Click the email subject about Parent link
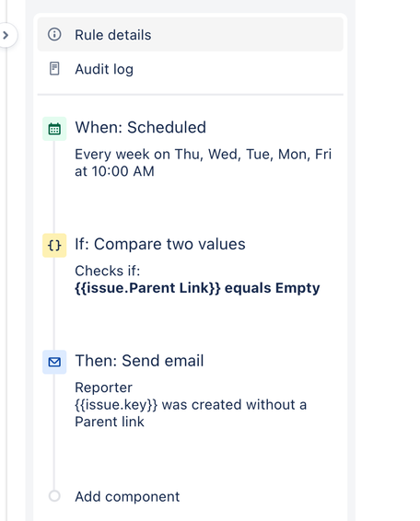Screen dimensions: 420x521 pyautogui.click(x=191, y=413)
